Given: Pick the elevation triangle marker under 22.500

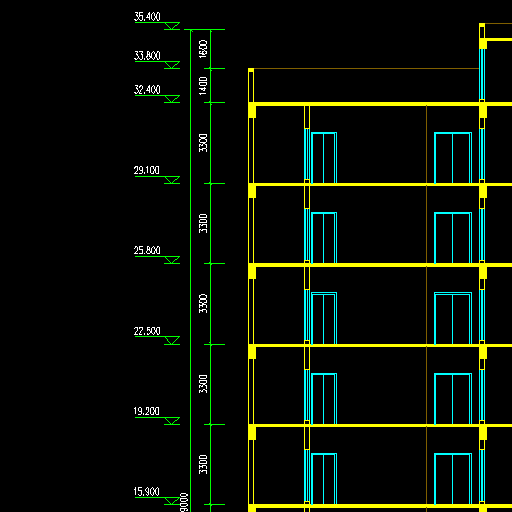Looking at the screenshot, I should (x=172, y=341).
